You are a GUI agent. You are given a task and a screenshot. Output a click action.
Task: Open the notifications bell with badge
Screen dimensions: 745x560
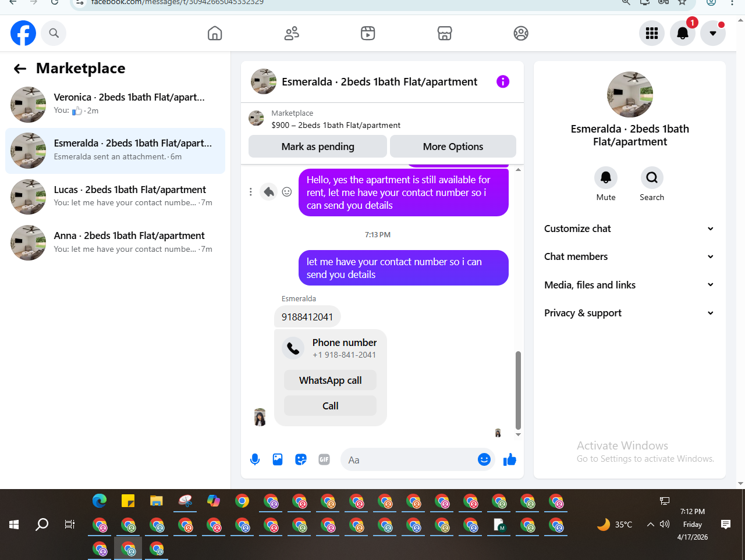pos(683,33)
